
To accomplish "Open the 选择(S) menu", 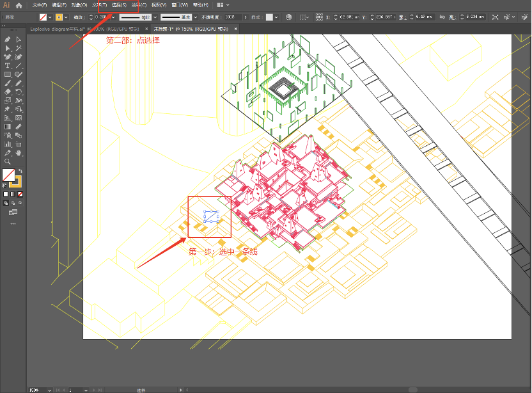I will point(119,5).
